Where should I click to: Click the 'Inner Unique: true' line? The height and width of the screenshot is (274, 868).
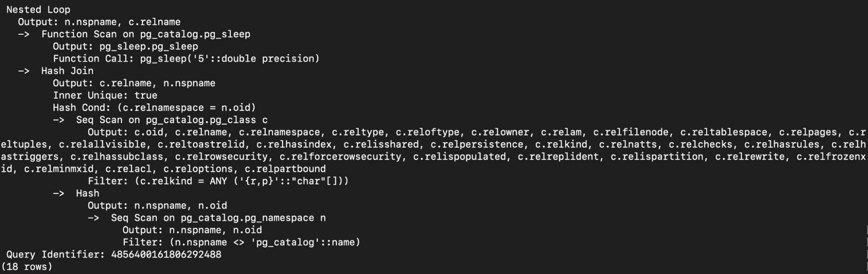(x=105, y=95)
